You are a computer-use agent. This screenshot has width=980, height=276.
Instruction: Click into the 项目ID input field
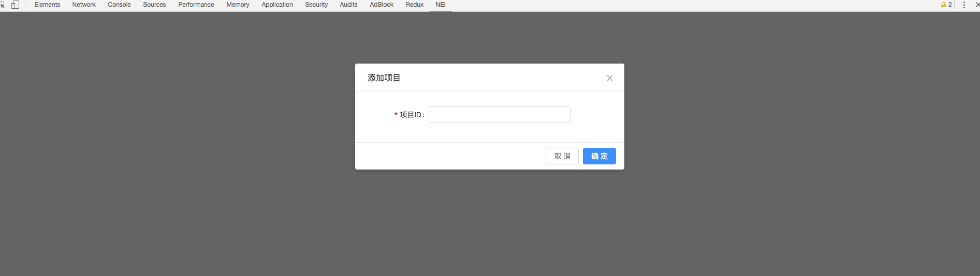click(499, 115)
